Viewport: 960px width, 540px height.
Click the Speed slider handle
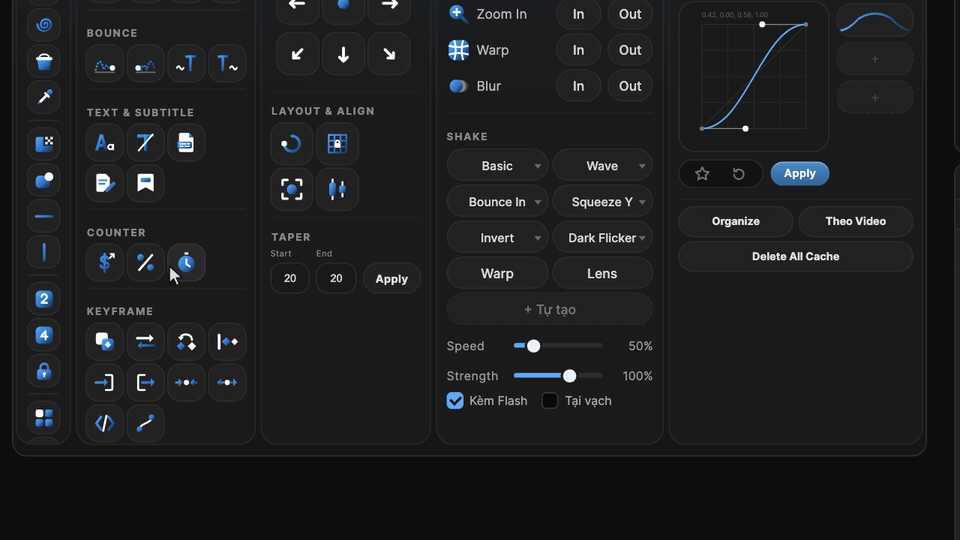pos(533,346)
